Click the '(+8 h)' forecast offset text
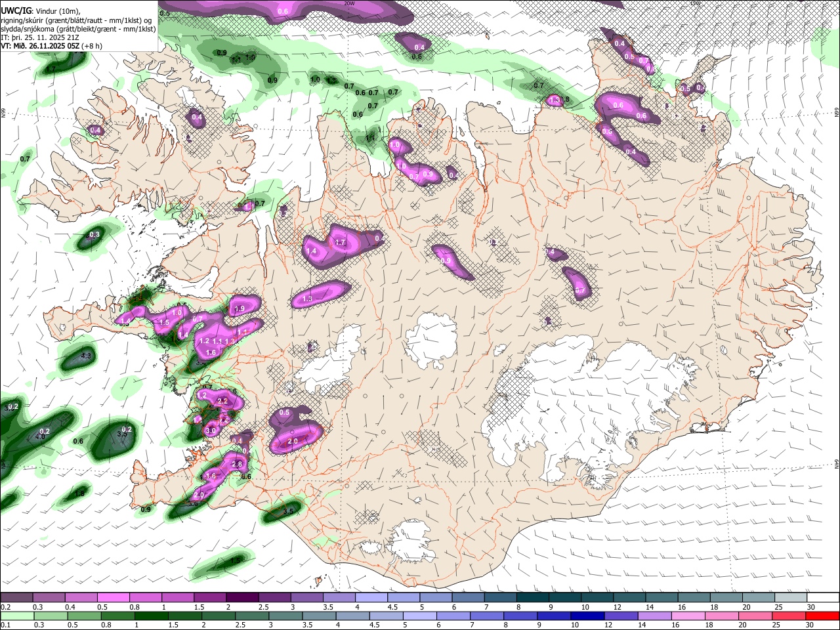840x630 pixels. (92, 46)
